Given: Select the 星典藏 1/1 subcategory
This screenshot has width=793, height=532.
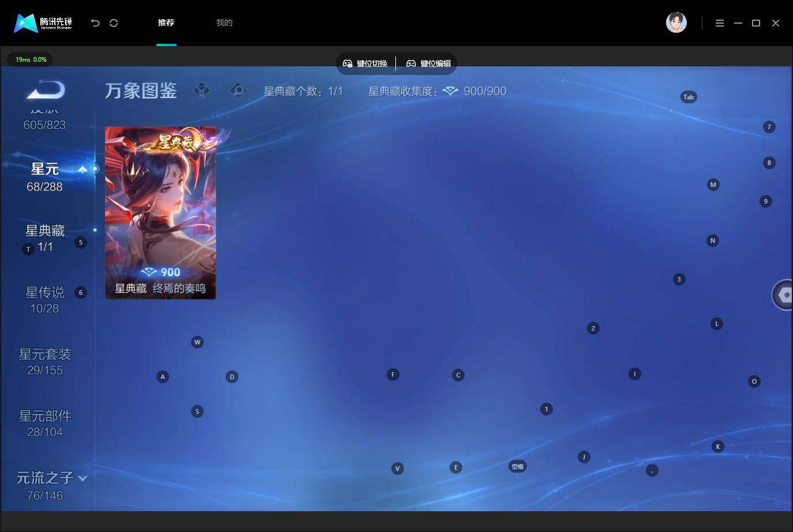Looking at the screenshot, I should coord(45,238).
